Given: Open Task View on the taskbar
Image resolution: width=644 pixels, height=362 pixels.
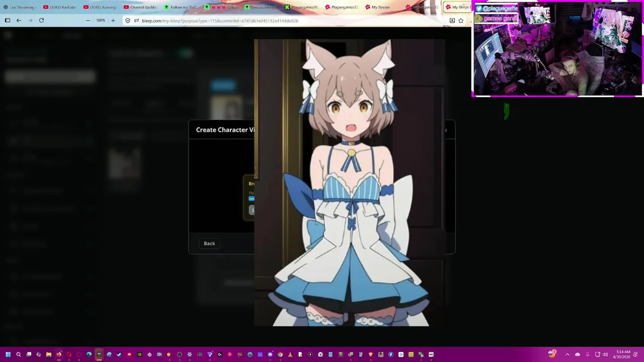Looking at the screenshot, I should pyautogui.click(x=29, y=354).
